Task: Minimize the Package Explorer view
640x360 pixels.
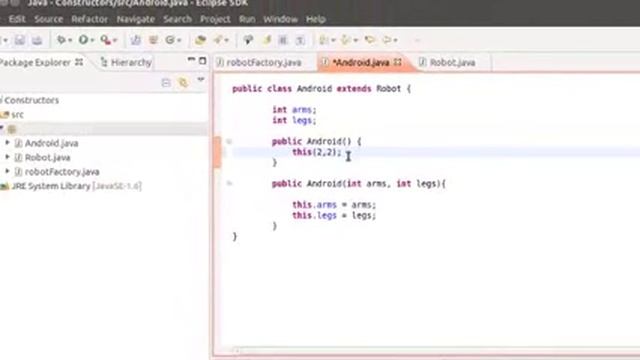Action: coord(191,60)
